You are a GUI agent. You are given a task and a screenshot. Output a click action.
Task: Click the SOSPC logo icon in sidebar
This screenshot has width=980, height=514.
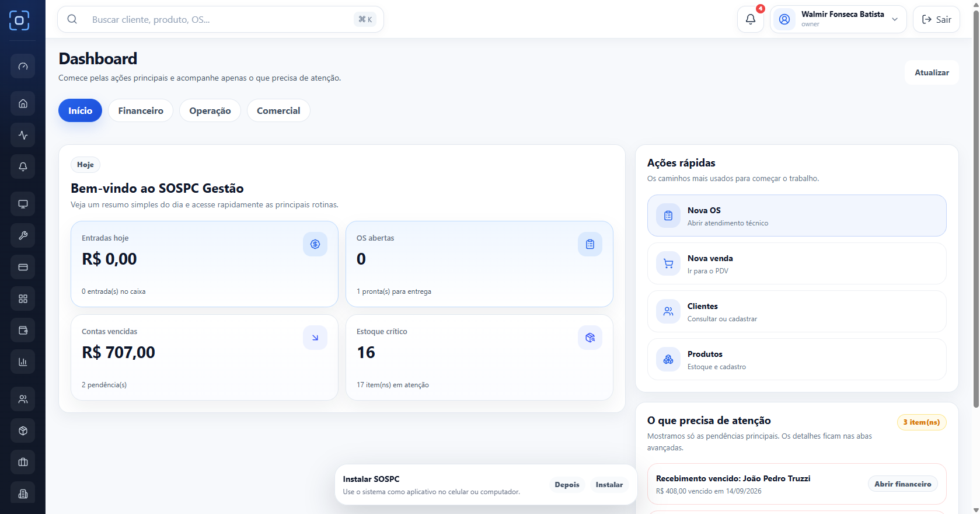click(x=19, y=20)
